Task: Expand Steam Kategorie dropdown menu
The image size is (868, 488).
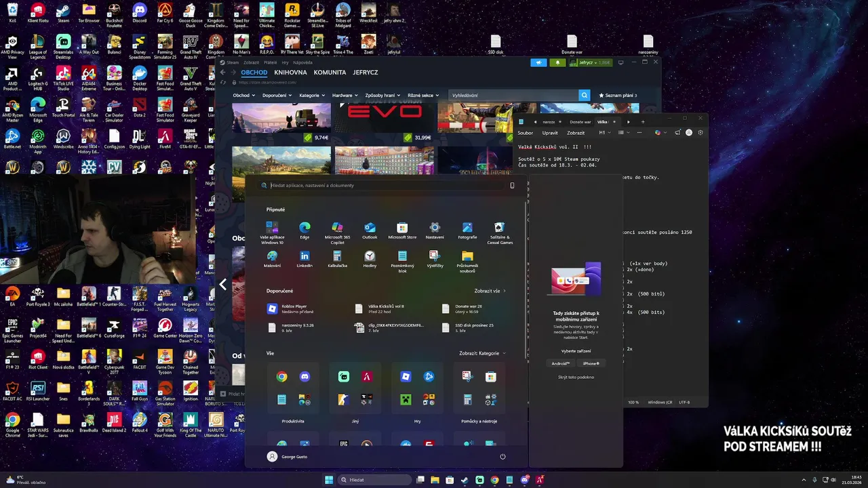Action: (x=312, y=96)
